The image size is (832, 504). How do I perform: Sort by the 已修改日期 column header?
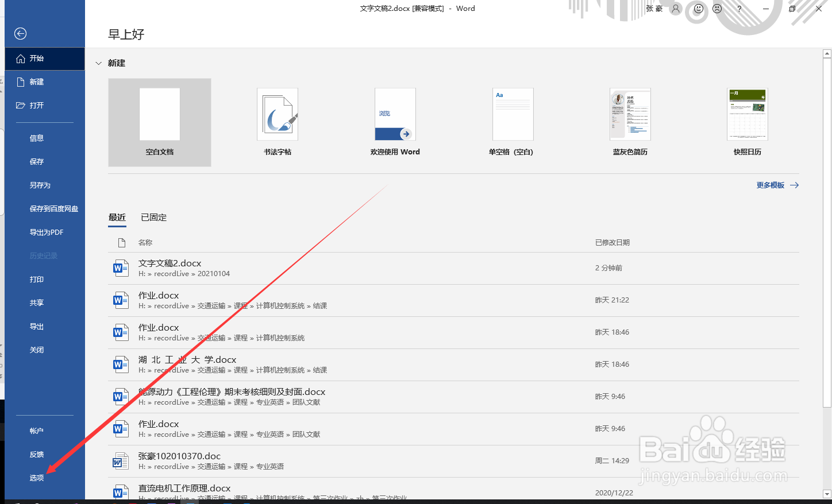click(613, 243)
